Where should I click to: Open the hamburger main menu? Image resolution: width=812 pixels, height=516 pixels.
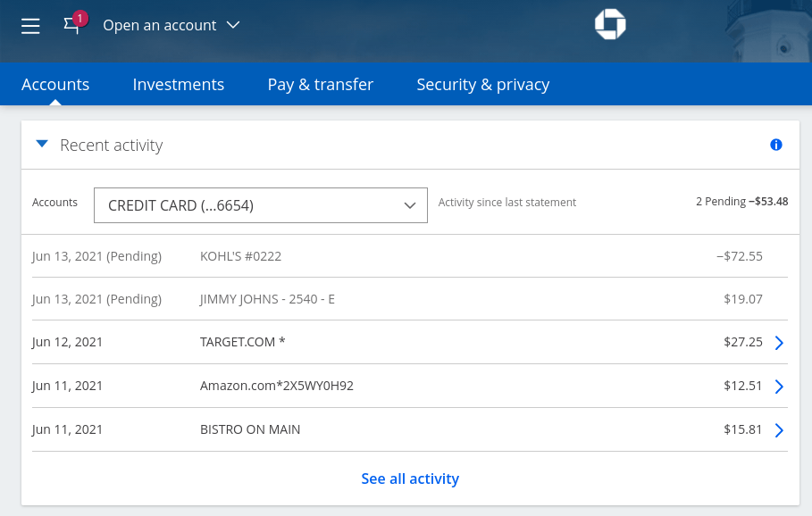[x=30, y=26]
